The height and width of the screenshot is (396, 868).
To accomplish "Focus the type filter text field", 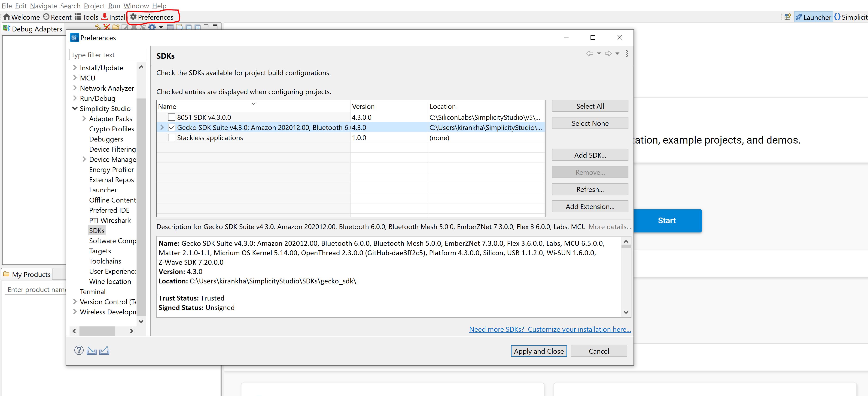I will [108, 55].
